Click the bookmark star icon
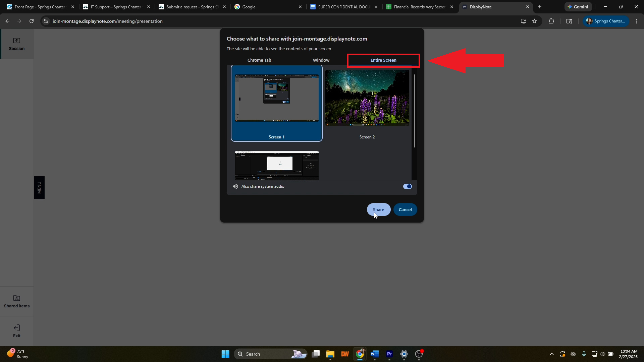The image size is (644, 362). coord(534,21)
